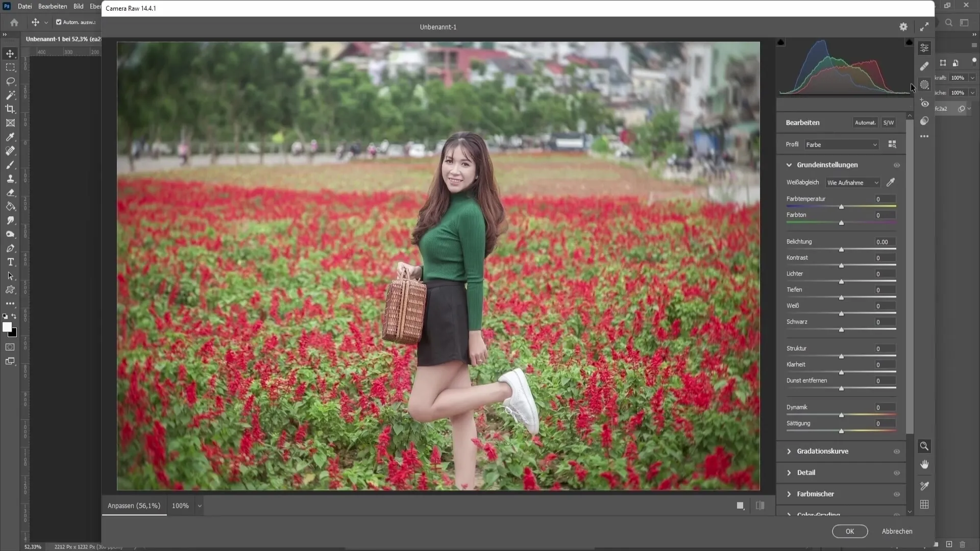Browse profiles with grid icon
The width and height of the screenshot is (980, 551).
coord(892,144)
